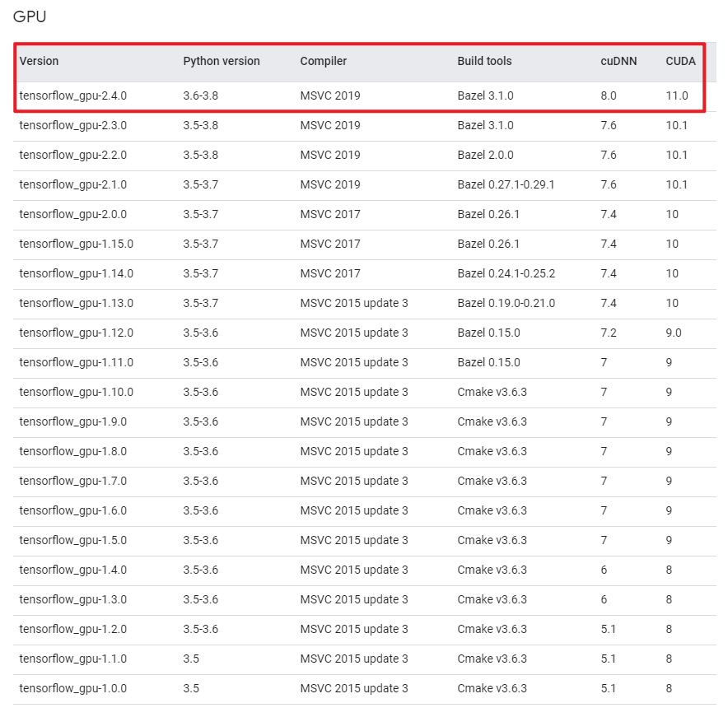728x717 pixels.
Task: Select the tensorflow_gpu-1.0.0 cell
Action: pos(73,689)
